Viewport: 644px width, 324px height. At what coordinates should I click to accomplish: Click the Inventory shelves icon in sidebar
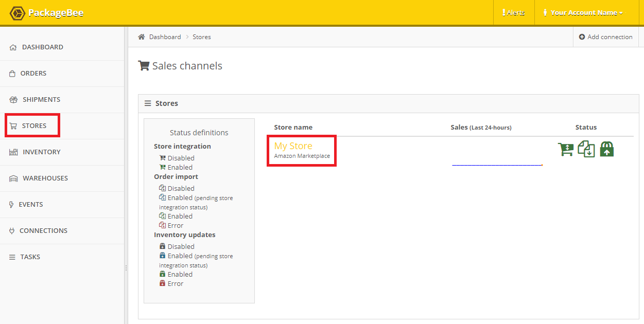pos(13,152)
